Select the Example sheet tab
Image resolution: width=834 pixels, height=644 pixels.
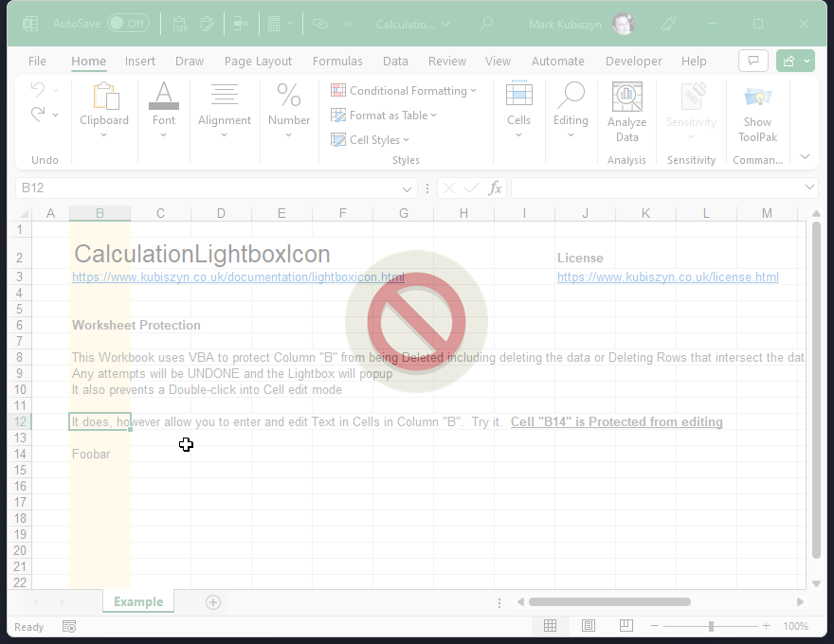point(138,602)
